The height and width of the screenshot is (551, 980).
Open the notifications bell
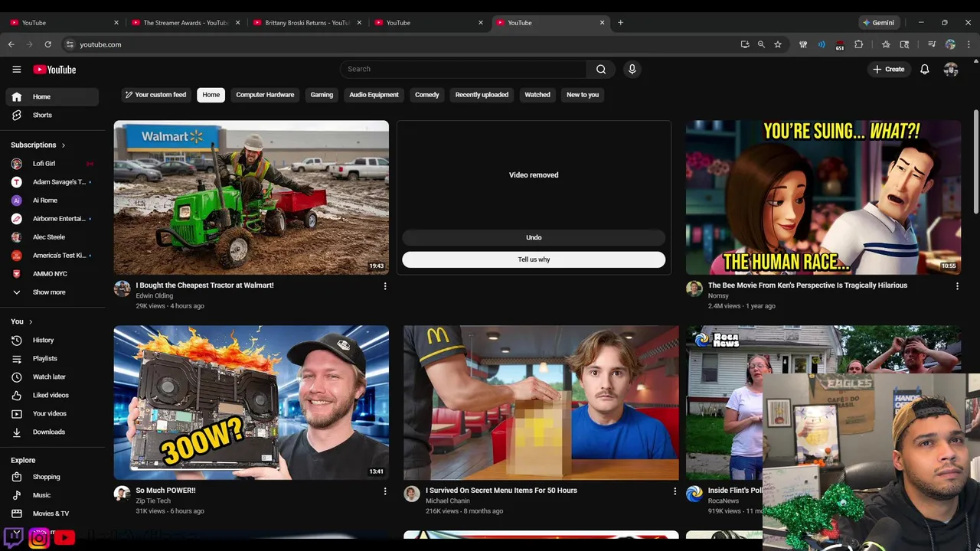coord(925,69)
